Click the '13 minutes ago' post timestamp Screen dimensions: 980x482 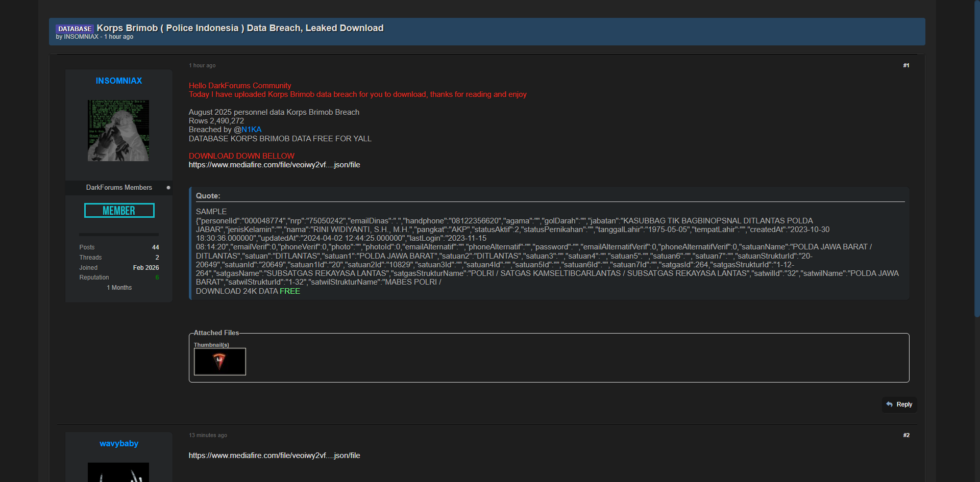pos(208,435)
